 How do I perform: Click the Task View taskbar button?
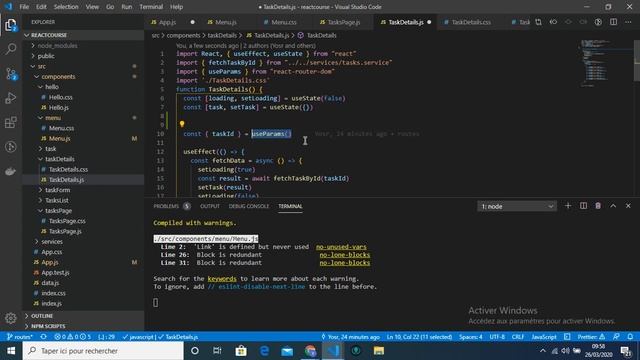tap(217, 351)
